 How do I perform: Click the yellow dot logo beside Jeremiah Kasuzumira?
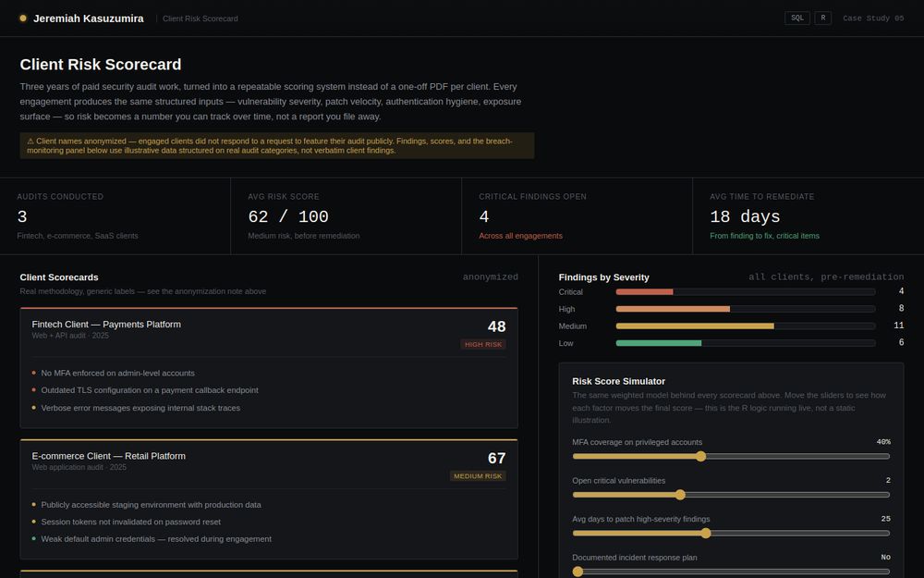pyautogui.click(x=23, y=18)
